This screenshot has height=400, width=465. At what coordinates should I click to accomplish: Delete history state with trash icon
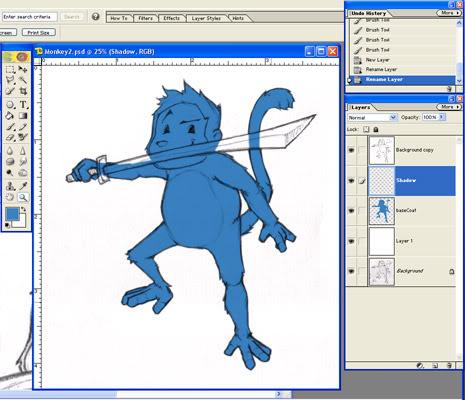[449, 89]
